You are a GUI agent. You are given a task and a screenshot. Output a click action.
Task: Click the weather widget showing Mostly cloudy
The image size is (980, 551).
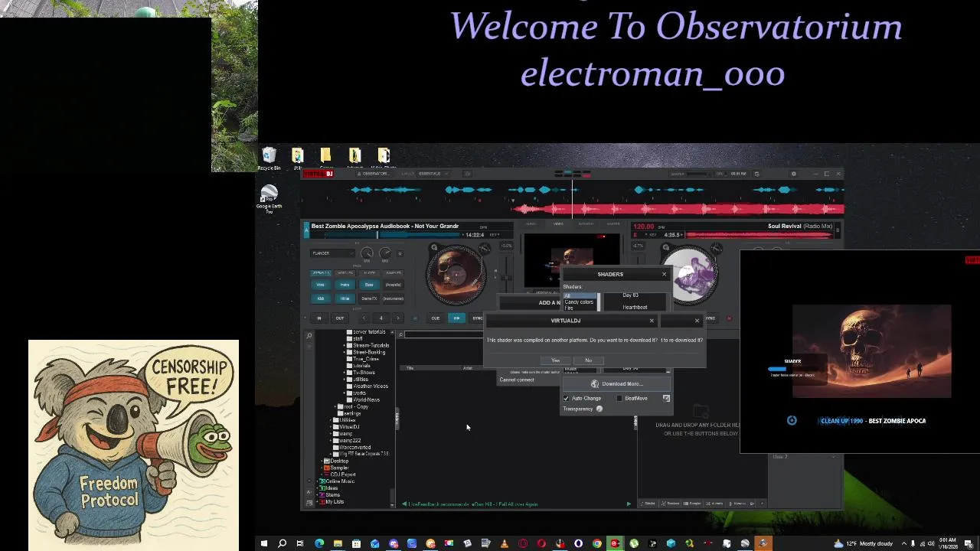coord(864,544)
